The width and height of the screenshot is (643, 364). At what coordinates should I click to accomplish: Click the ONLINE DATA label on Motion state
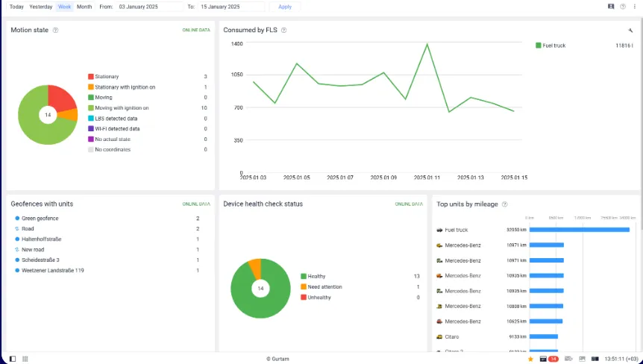(x=196, y=31)
